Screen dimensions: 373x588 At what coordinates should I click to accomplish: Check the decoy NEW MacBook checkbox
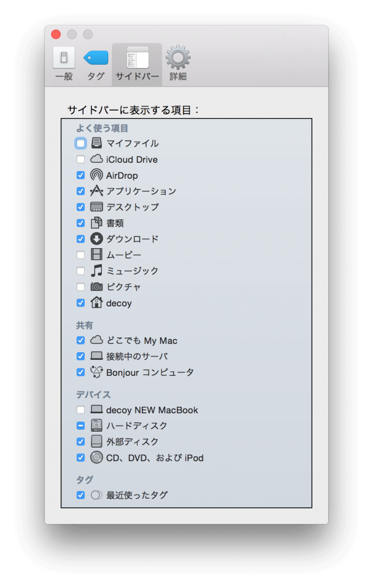pyautogui.click(x=80, y=410)
